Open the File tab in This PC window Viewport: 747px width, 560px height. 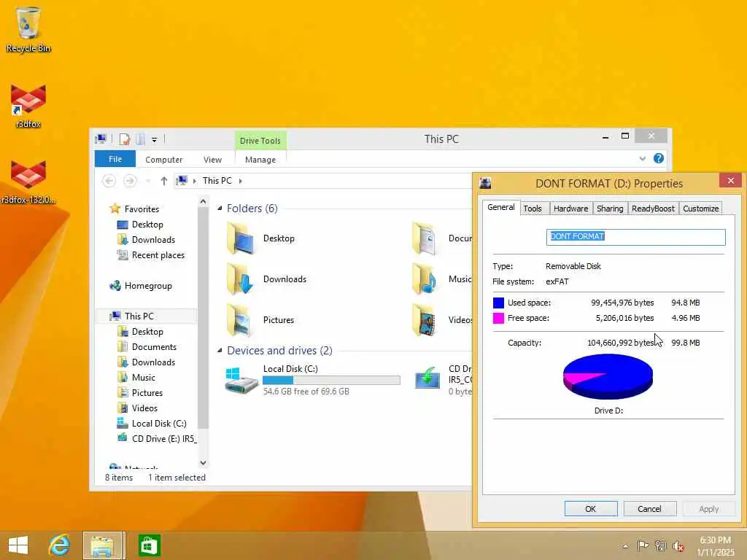click(115, 159)
